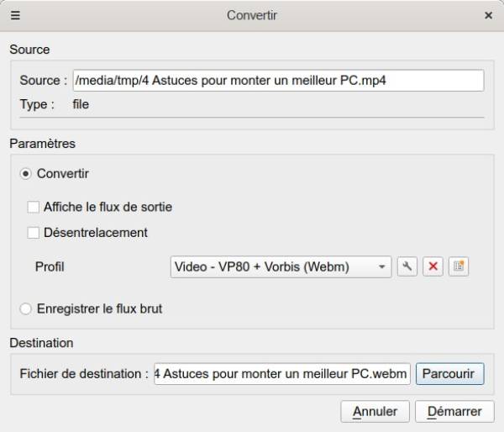504x432 pixels.
Task: Cancel with the Annuler button
Action: pyautogui.click(x=375, y=412)
